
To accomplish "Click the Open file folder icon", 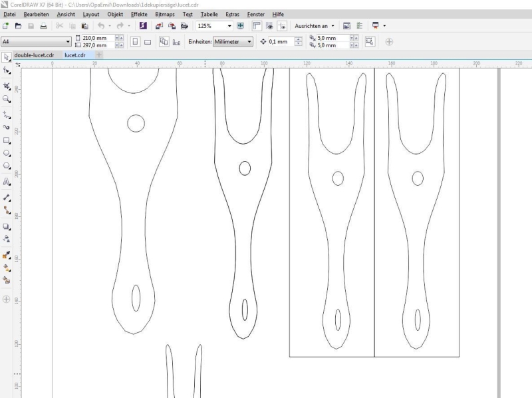I will 19,26.
